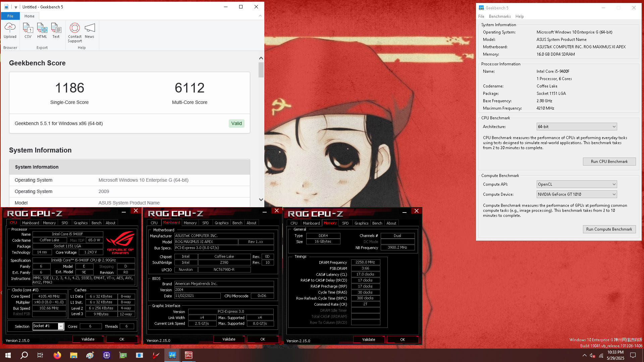This screenshot has width=644, height=362.
Task: Open the Action Center notification icon
Action: coord(633,355)
